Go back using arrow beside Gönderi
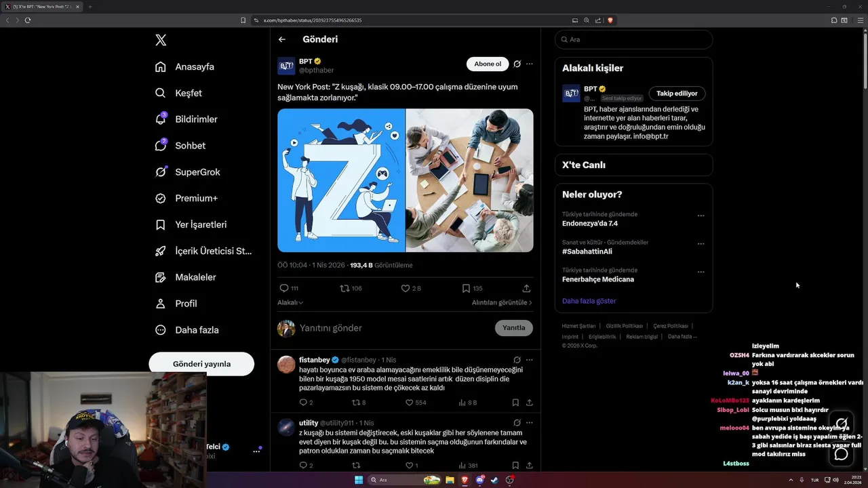The height and width of the screenshot is (488, 868). click(282, 39)
